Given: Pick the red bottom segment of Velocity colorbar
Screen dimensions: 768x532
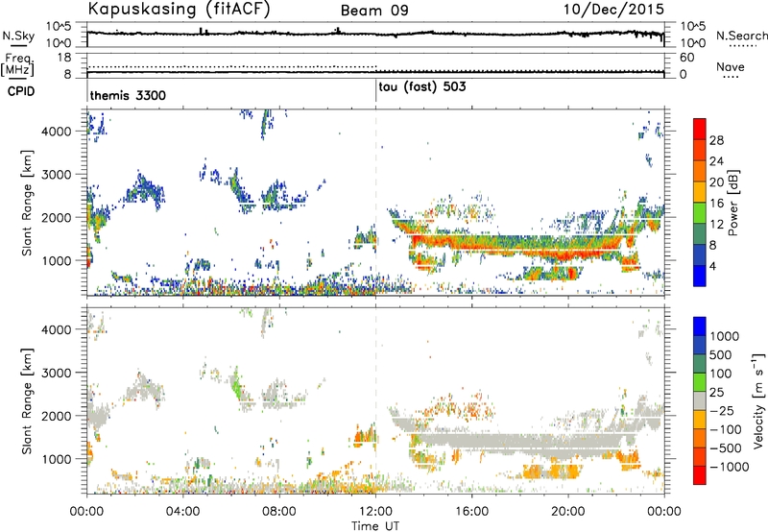Looking at the screenshot, I should click(700, 475).
